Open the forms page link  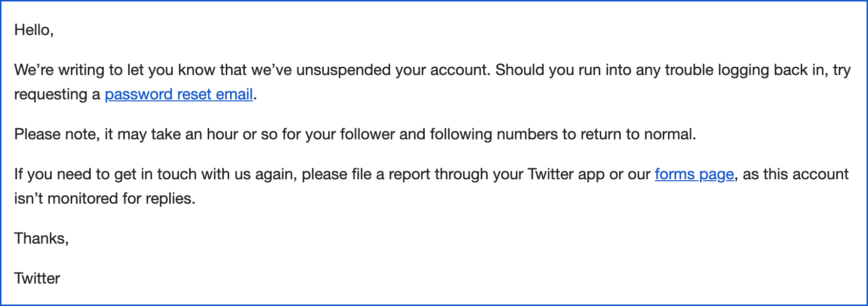point(694,174)
